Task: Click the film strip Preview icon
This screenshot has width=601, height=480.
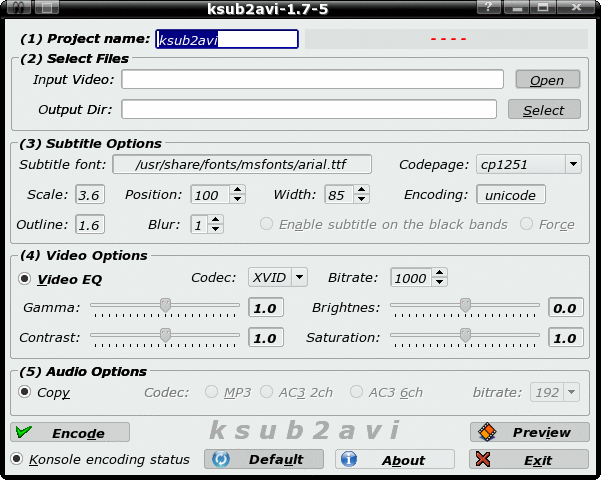Action: pyautogui.click(x=487, y=432)
